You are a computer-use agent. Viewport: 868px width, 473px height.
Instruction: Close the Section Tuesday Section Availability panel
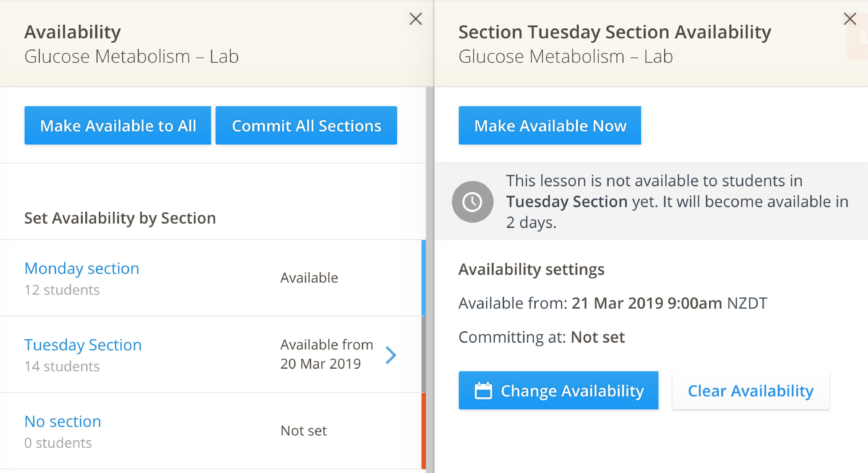(849, 19)
